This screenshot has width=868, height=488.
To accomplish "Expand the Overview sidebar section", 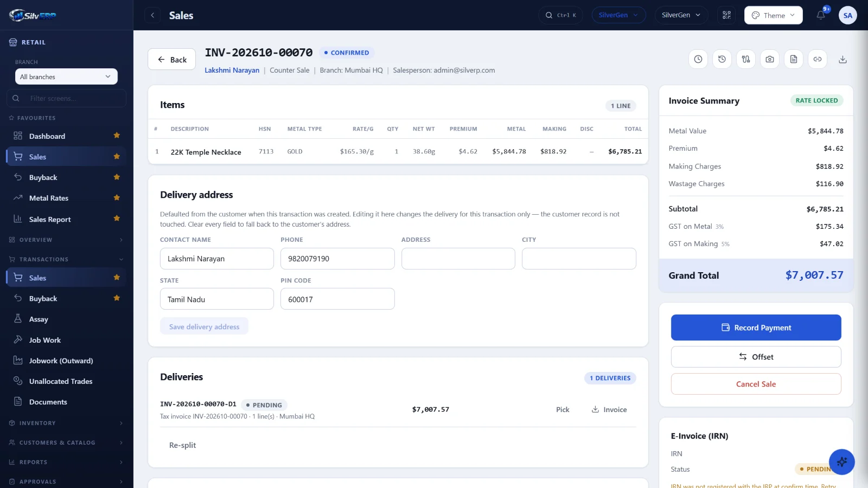I will click(x=66, y=240).
